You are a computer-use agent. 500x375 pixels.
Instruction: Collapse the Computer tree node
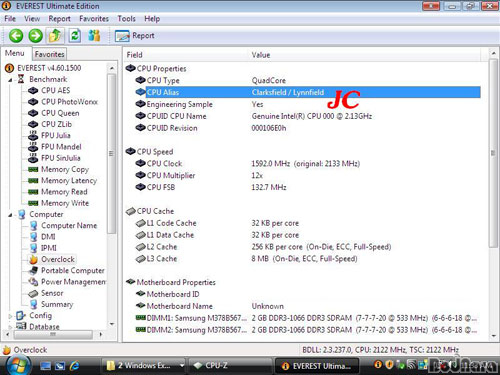(10, 215)
